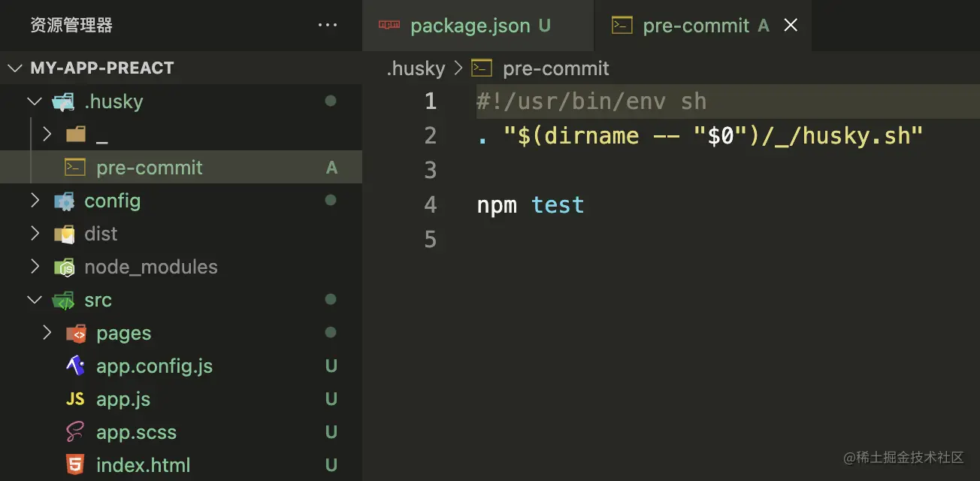This screenshot has width=980, height=481.
Task: Click the dist folder icon
Action: point(64,234)
